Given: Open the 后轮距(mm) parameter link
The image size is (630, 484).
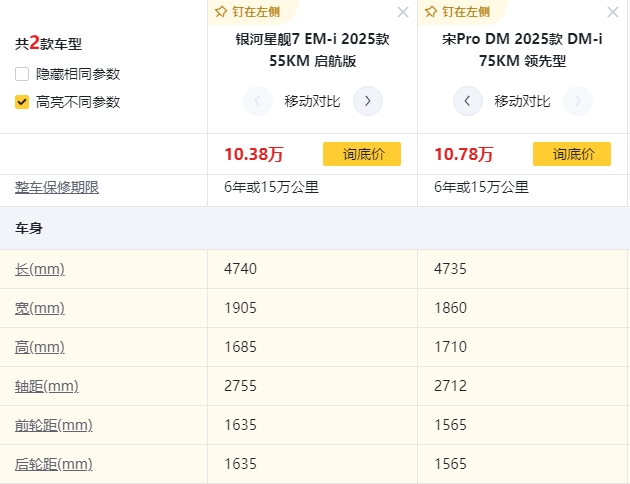Looking at the screenshot, I should (x=54, y=464).
